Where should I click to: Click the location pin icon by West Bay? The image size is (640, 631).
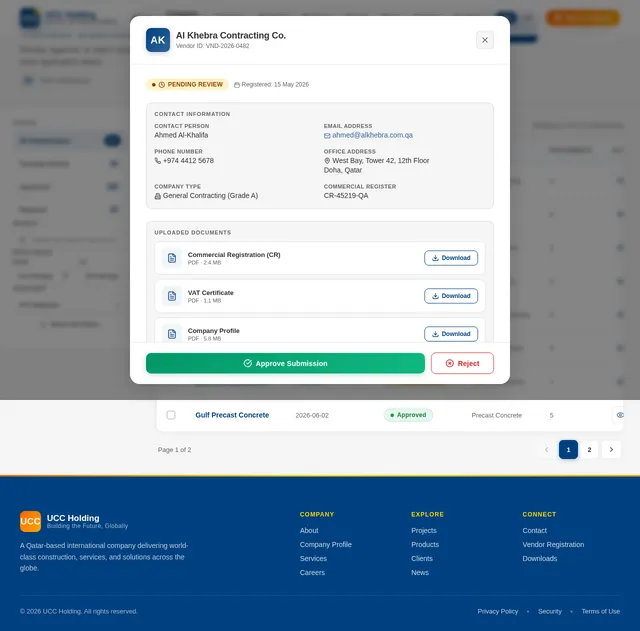pos(327,161)
